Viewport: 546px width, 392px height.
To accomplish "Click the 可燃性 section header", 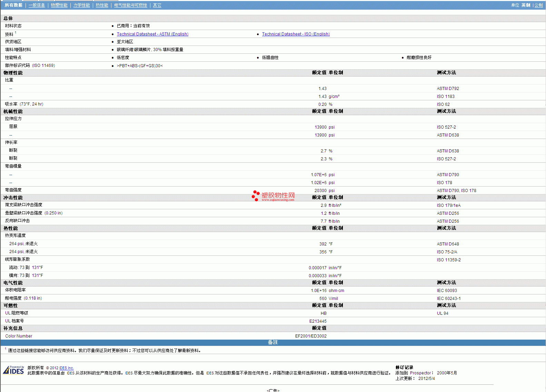I will [x=10, y=305].
